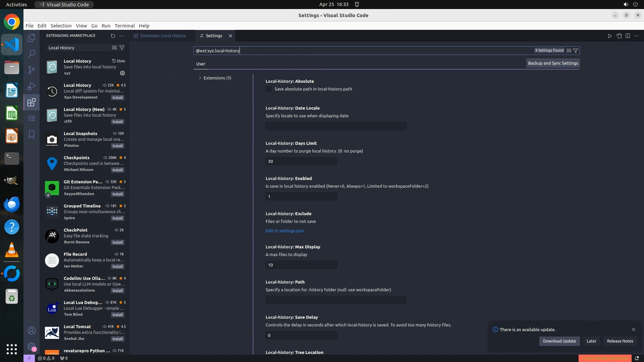Split the editor to the right
This screenshot has height=362, width=644.
628,36
